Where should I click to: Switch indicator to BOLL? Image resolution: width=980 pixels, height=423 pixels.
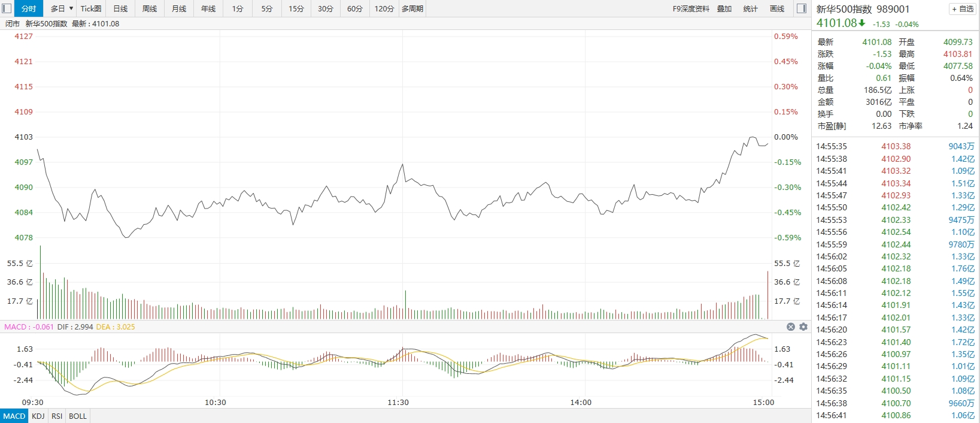coord(78,416)
